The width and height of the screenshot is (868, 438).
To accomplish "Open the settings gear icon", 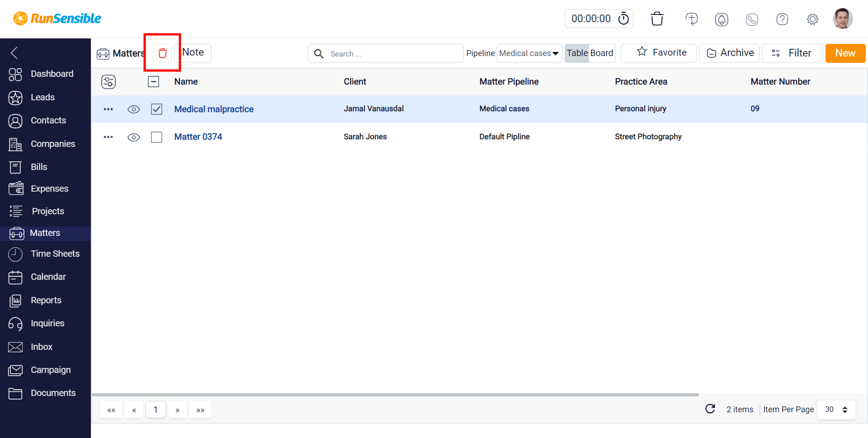I will [812, 19].
